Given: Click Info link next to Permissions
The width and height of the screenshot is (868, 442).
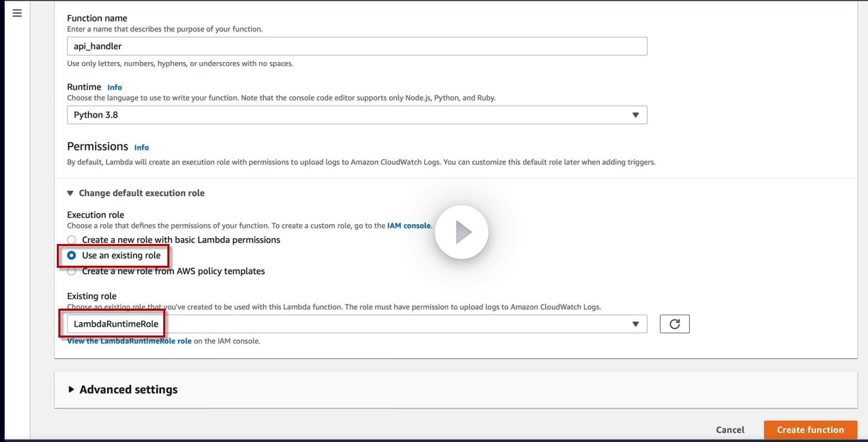Looking at the screenshot, I should (x=142, y=147).
